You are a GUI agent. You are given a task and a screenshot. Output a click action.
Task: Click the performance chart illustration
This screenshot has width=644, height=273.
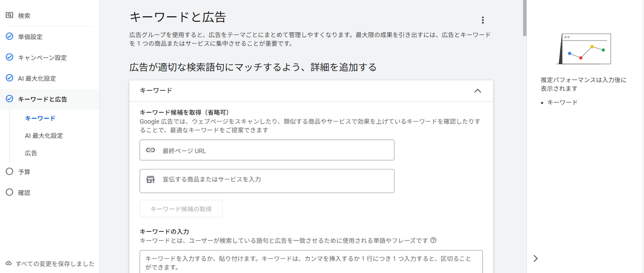pyautogui.click(x=586, y=49)
